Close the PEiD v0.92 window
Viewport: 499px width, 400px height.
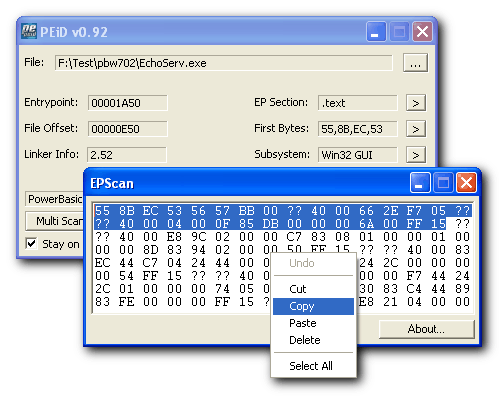[x=423, y=32]
